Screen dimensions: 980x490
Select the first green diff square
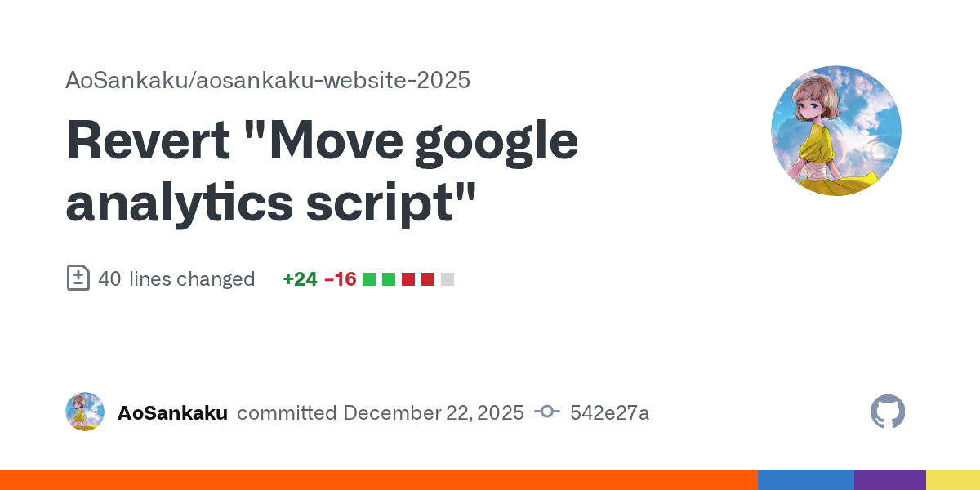pyautogui.click(x=369, y=279)
